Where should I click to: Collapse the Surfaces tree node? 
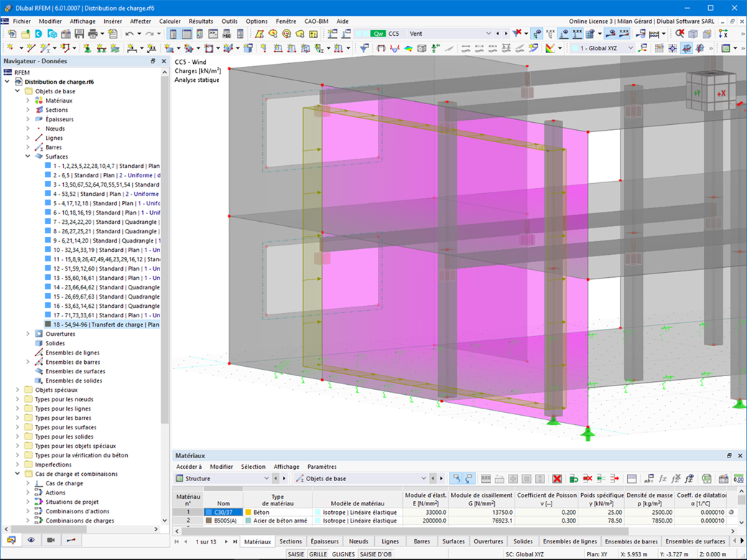tap(27, 157)
